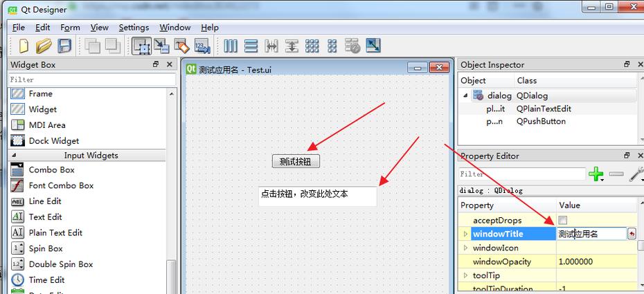644x294 pixels.
Task: Open the Edit menu
Action: 43,28
